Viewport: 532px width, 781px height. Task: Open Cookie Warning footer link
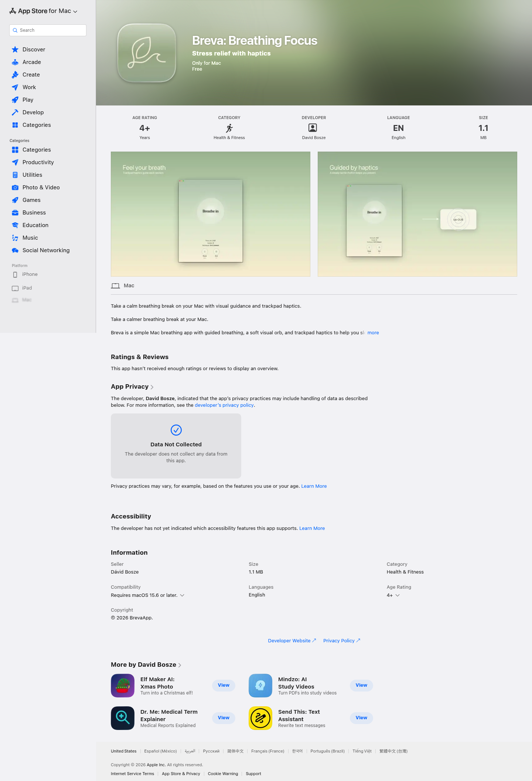[x=223, y=774]
